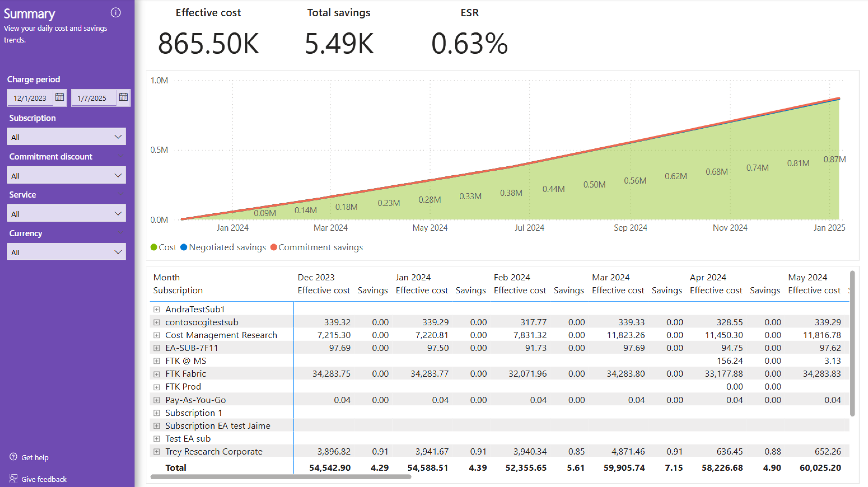Image resolution: width=868 pixels, height=487 pixels.
Task: Open the Currency filter dropdown
Action: [x=66, y=252]
